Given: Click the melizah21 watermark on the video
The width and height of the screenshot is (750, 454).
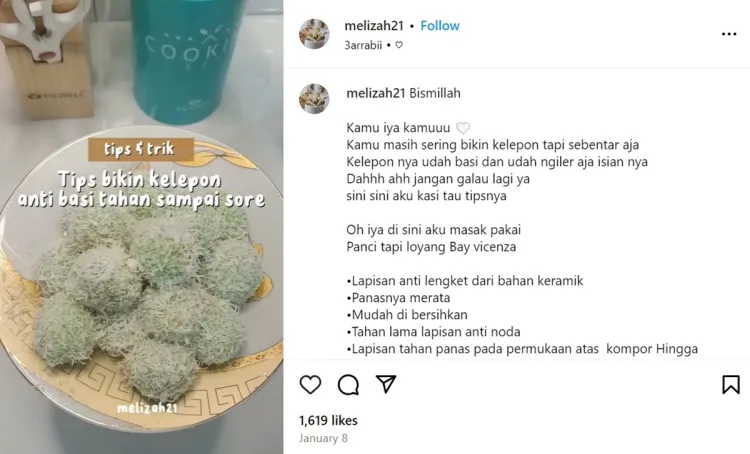Looking at the screenshot, I should (147, 408).
